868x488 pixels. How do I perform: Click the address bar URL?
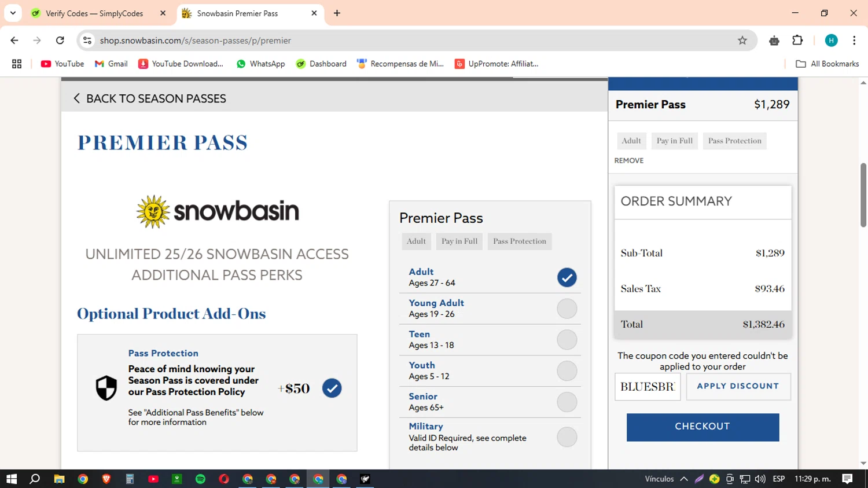pyautogui.click(x=196, y=41)
